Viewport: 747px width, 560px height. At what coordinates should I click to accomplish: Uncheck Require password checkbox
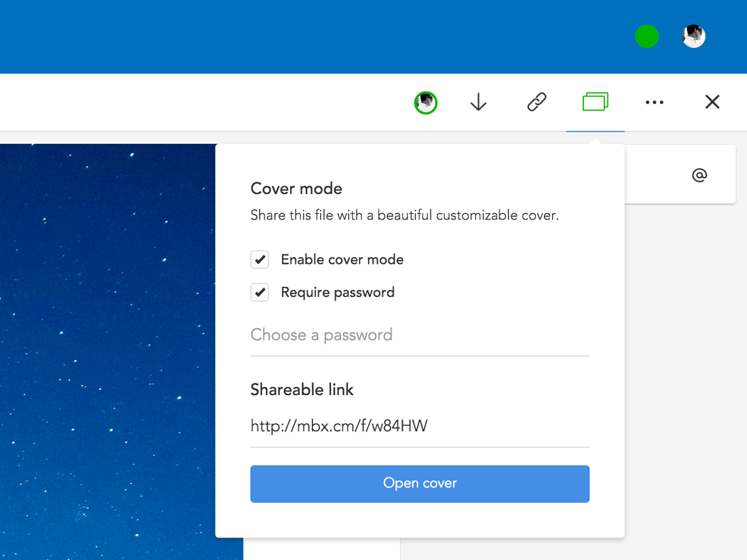coord(260,292)
